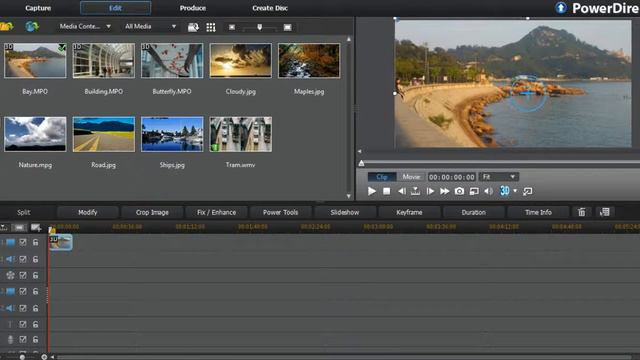Click the Duration button
The image size is (640, 360).
[473, 212]
